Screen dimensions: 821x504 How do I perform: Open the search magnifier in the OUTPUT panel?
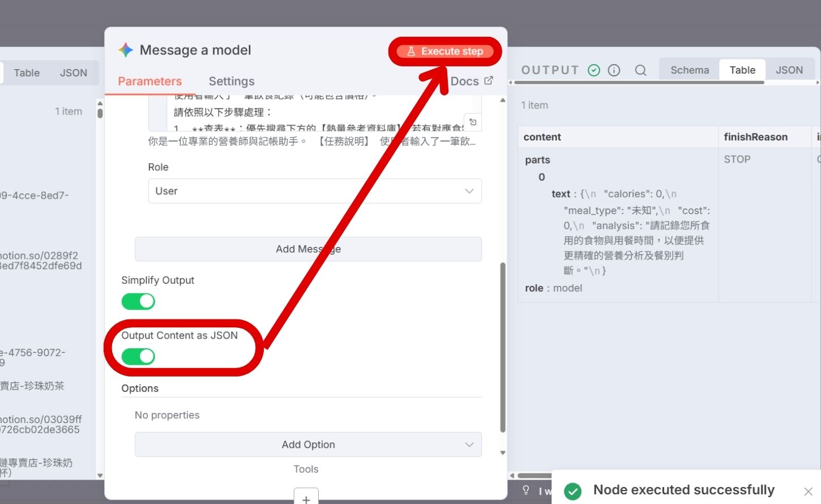(640, 70)
